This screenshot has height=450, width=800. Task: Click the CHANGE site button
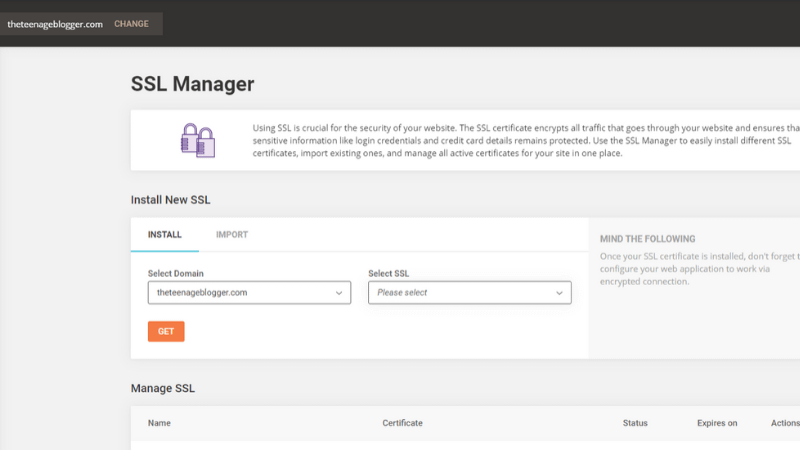131,24
